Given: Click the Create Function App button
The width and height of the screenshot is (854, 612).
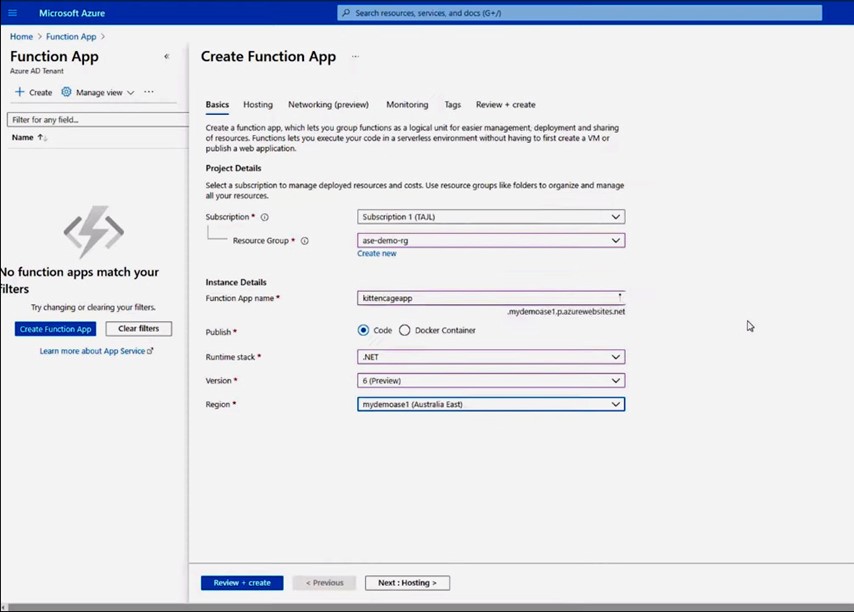Looking at the screenshot, I should coord(56,329).
